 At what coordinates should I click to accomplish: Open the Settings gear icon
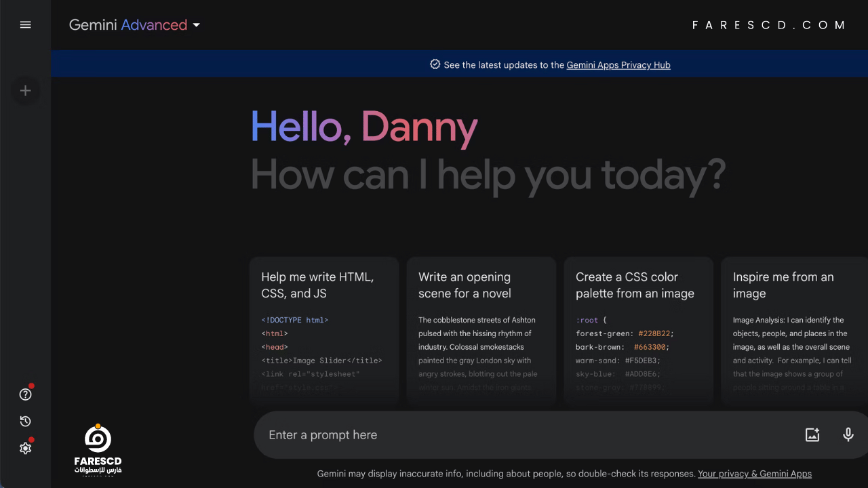point(25,448)
